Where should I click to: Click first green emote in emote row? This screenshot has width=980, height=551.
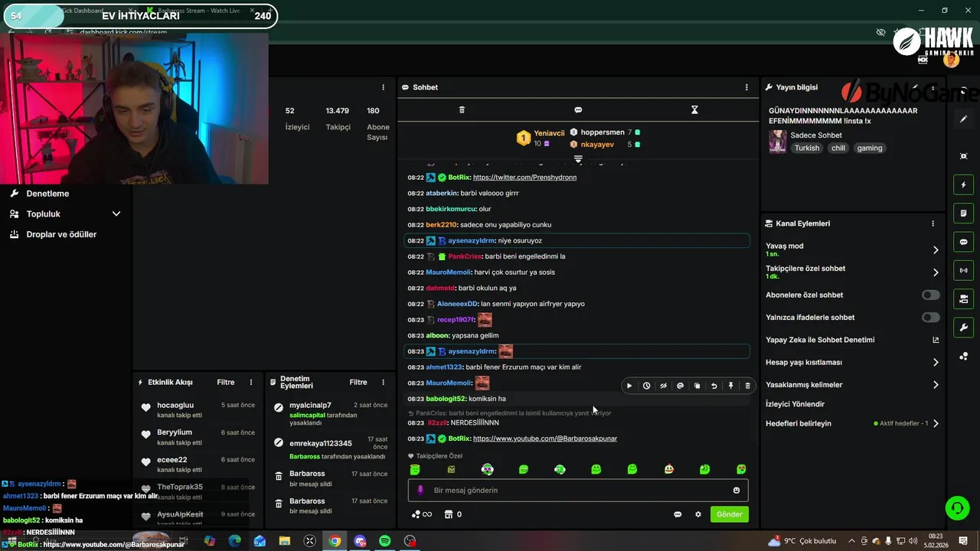click(415, 469)
